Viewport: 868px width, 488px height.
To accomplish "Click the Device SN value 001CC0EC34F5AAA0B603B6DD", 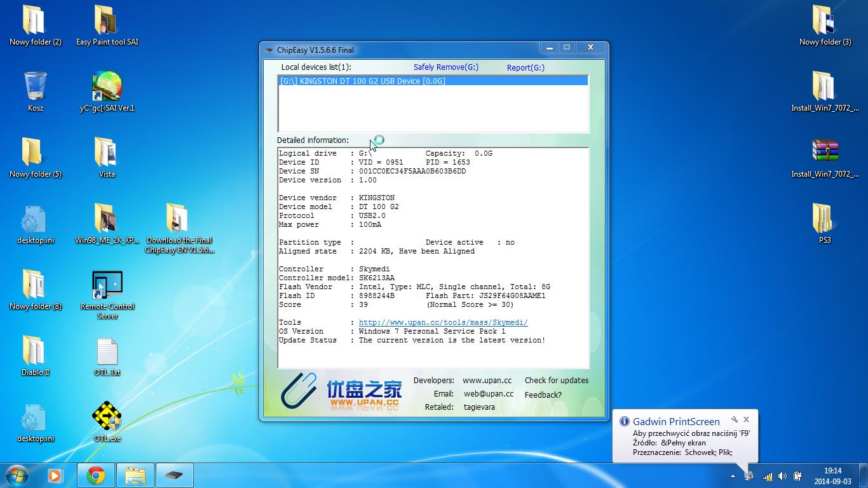I will (x=412, y=171).
